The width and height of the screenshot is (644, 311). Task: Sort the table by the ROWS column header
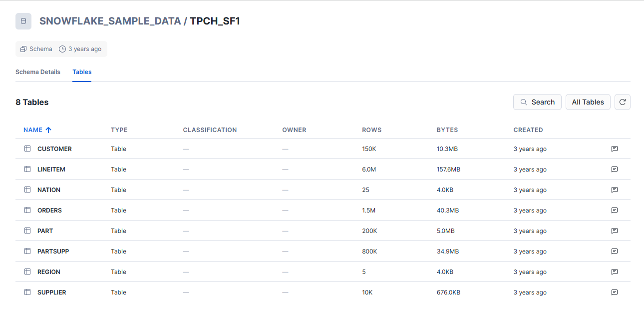pyautogui.click(x=371, y=130)
